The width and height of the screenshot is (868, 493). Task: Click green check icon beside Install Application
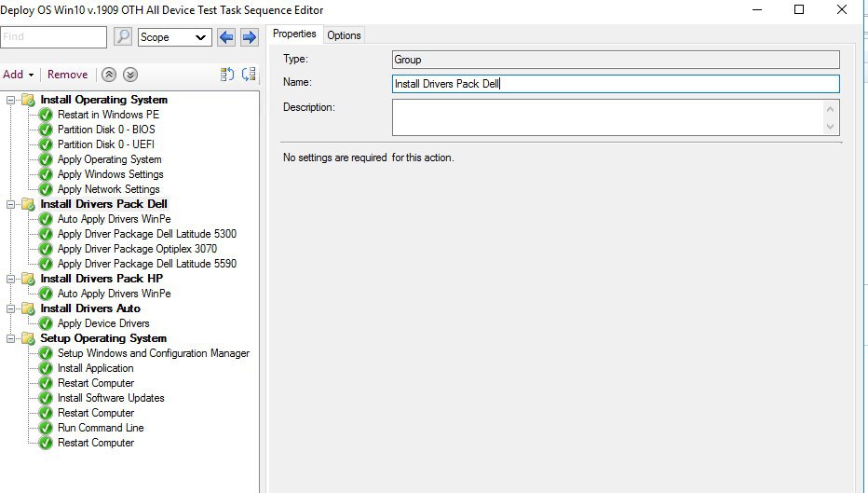click(46, 369)
